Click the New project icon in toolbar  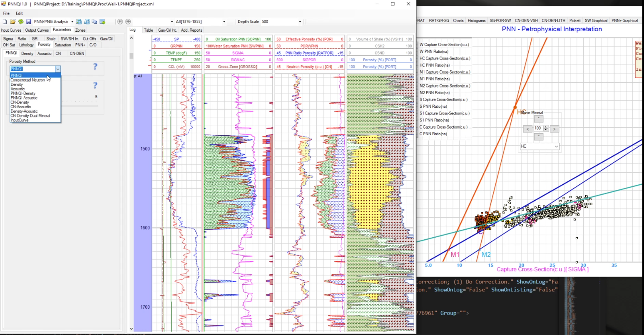click(x=5, y=22)
